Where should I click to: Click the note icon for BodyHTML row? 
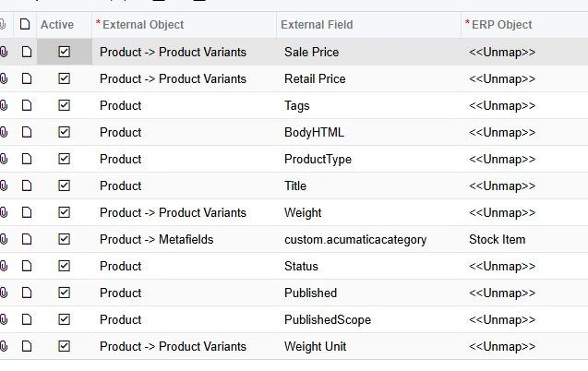tap(26, 133)
